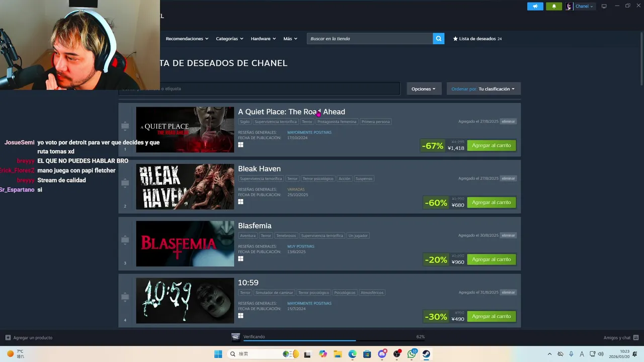Select the Simulador de caminar tag

click(274, 293)
